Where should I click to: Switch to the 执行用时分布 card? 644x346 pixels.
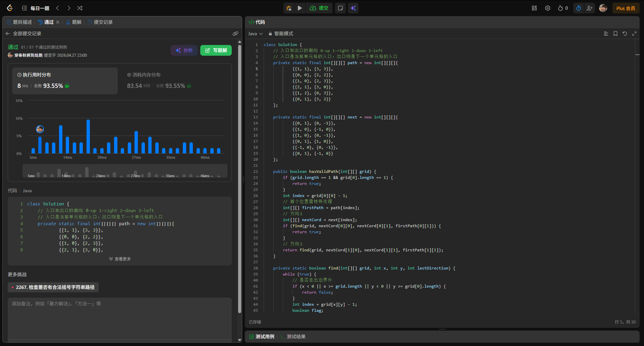pyautogui.click(x=65, y=81)
